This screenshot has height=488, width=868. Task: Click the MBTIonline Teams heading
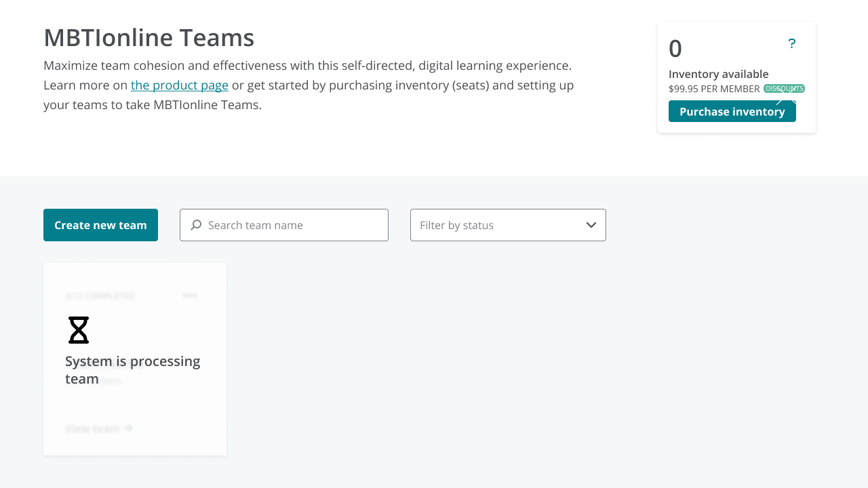(x=149, y=38)
